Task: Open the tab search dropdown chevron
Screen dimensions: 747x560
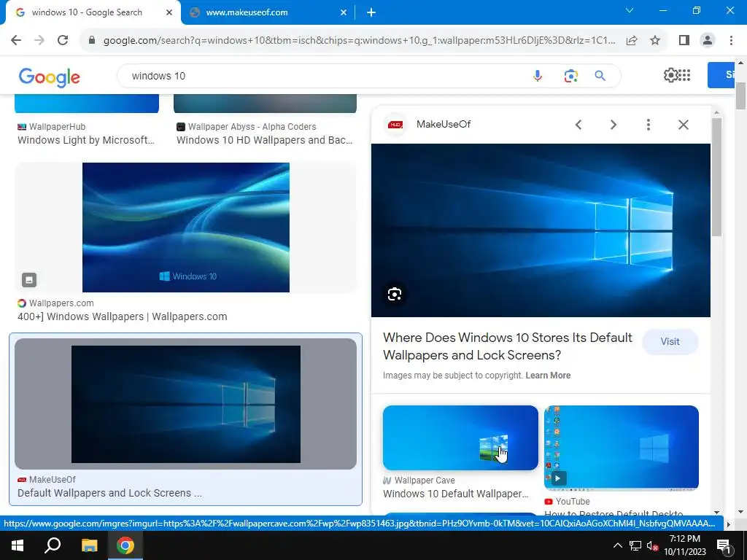Action: click(x=630, y=10)
